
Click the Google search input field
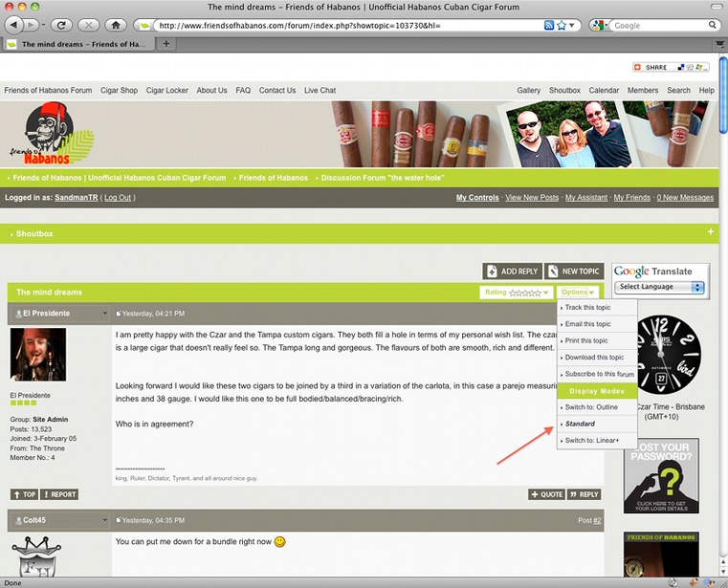659,26
